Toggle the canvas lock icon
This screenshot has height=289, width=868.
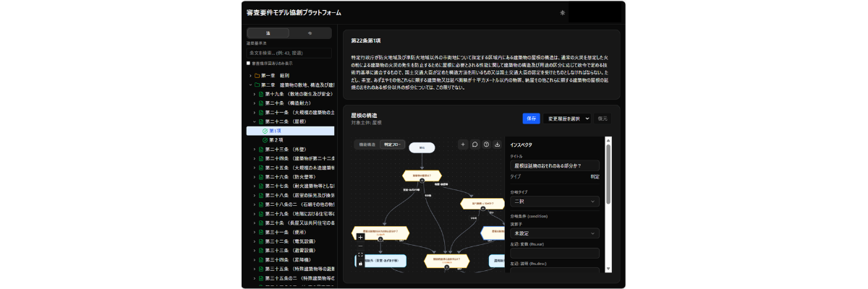(x=360, y=264)
